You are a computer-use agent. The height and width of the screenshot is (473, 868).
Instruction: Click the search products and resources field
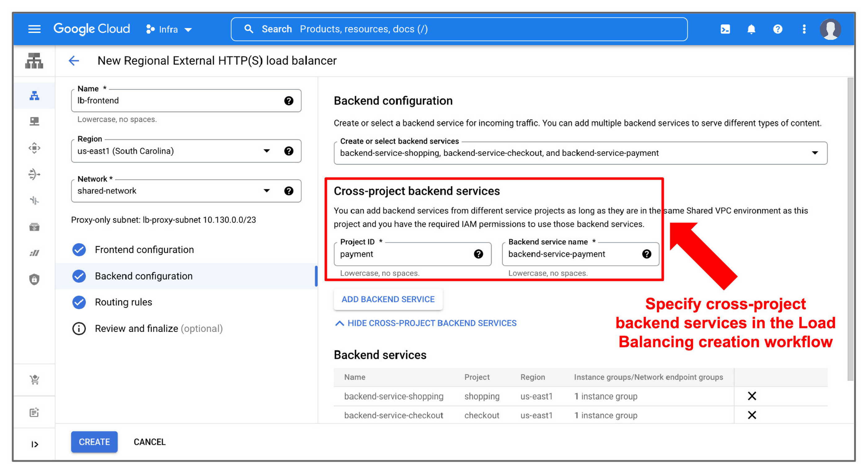459,29
